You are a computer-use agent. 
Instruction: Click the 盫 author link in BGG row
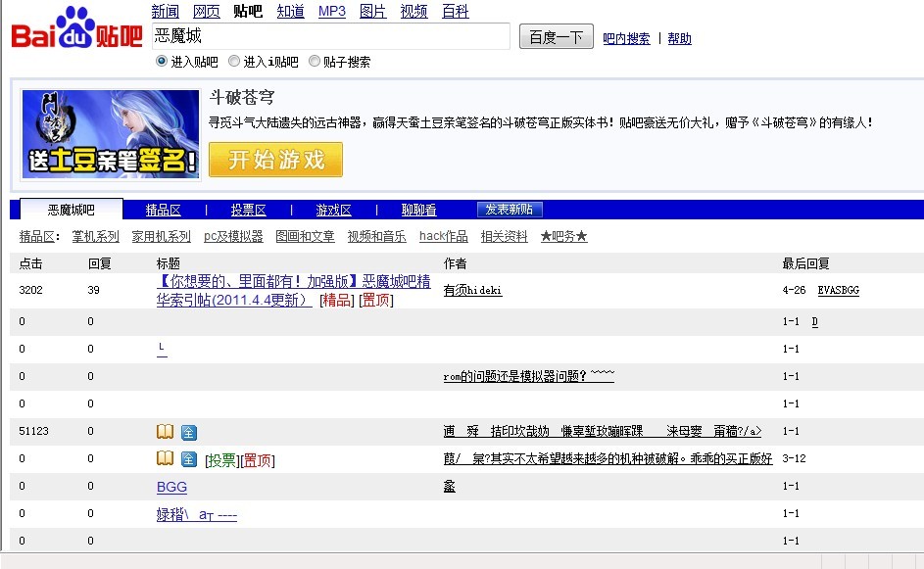(x=449, y=486)
